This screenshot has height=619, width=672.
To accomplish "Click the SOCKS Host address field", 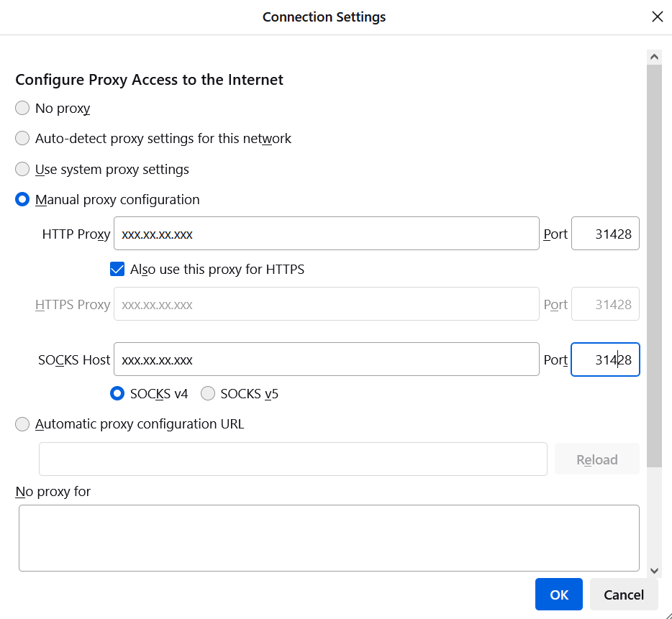I will pyautogui.click(x=326, y=359).
